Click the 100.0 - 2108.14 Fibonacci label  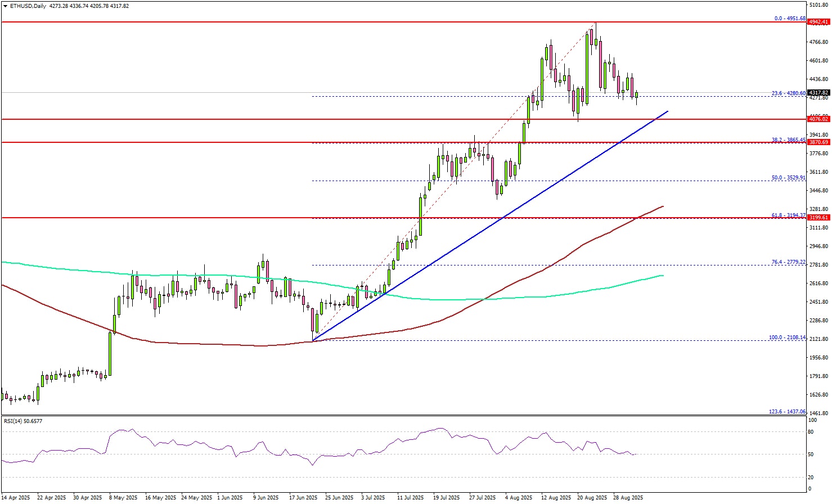tap(786, 337)
